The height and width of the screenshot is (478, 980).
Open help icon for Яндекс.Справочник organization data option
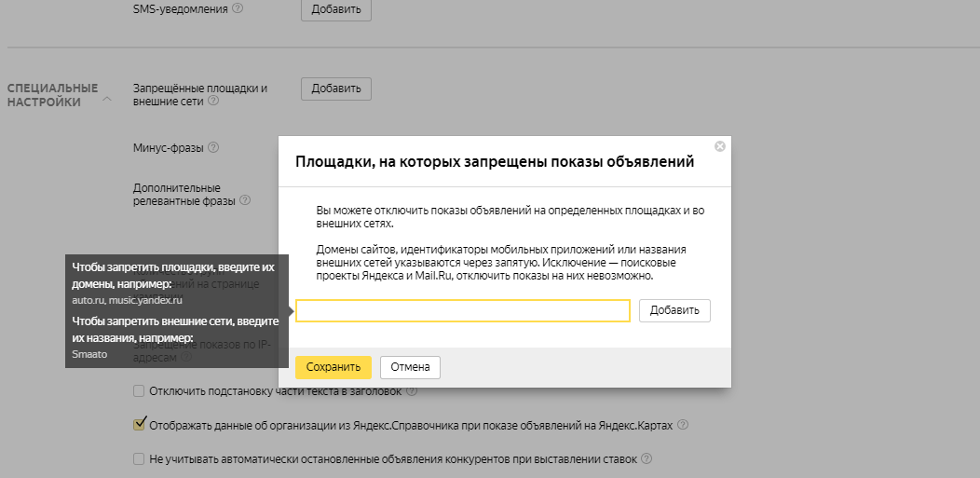point(683,425)
